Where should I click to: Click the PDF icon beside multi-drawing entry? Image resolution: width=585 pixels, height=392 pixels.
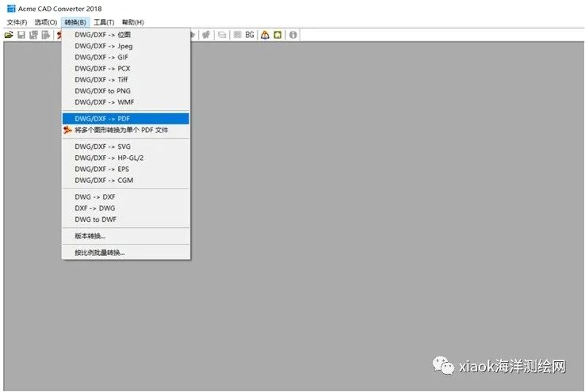click(x=67, y=130)
